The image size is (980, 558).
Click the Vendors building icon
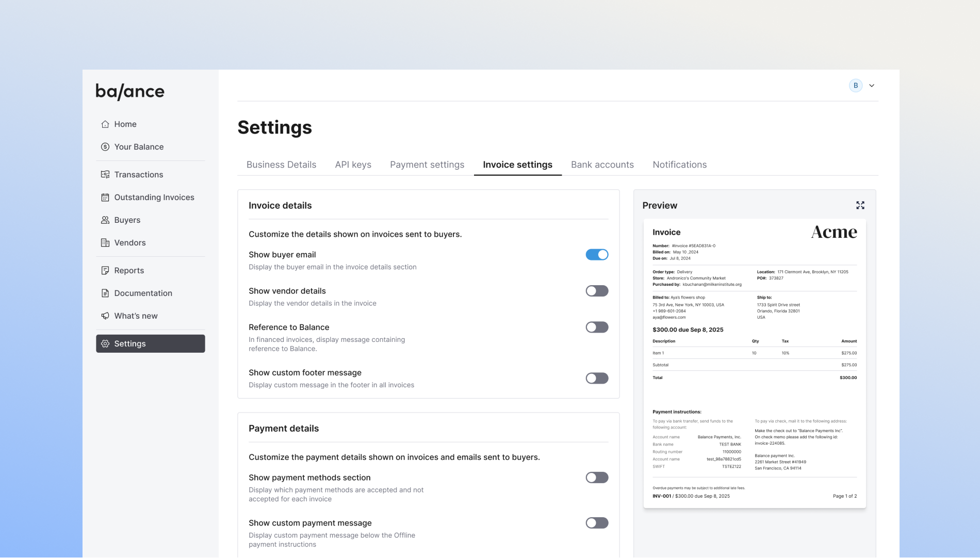[x=105, y=243]
